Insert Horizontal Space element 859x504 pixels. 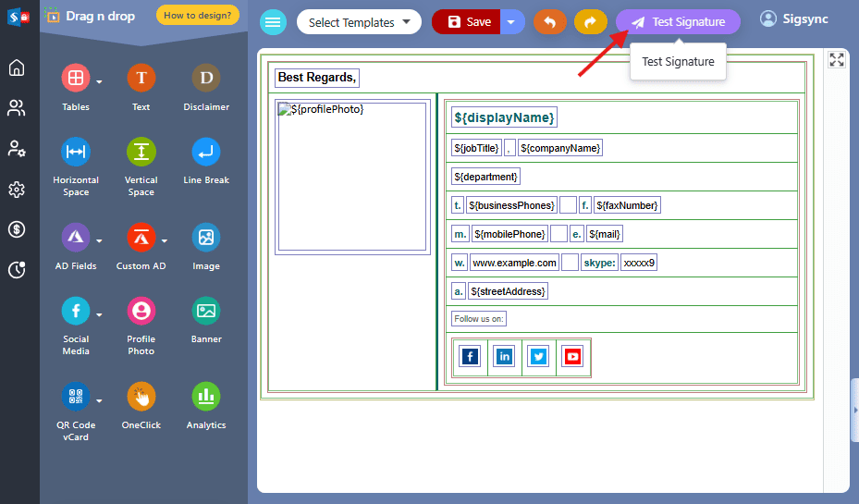[76, 152]
